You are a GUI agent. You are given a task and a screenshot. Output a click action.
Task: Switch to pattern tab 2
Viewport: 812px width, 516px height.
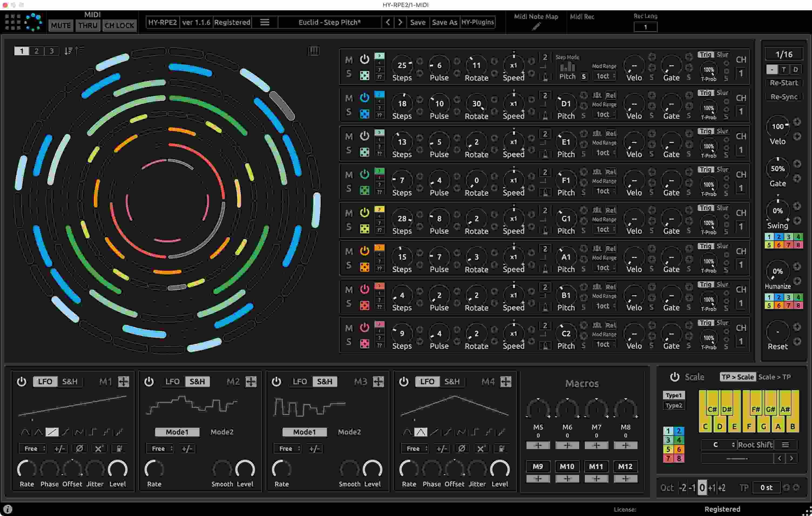click(x=36, y=51)
